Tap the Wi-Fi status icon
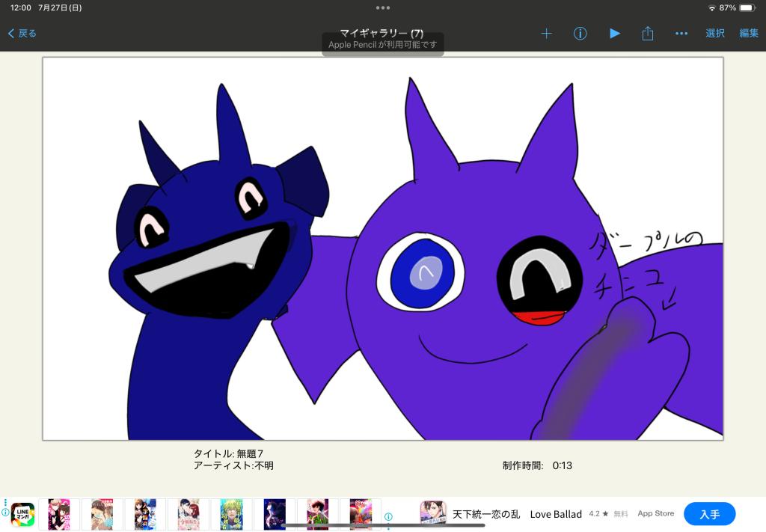 (x=711, y=7)
